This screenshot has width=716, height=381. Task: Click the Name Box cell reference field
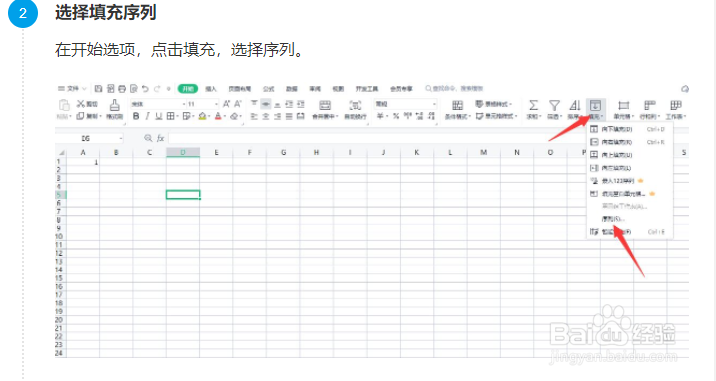[x=90, y=138]
